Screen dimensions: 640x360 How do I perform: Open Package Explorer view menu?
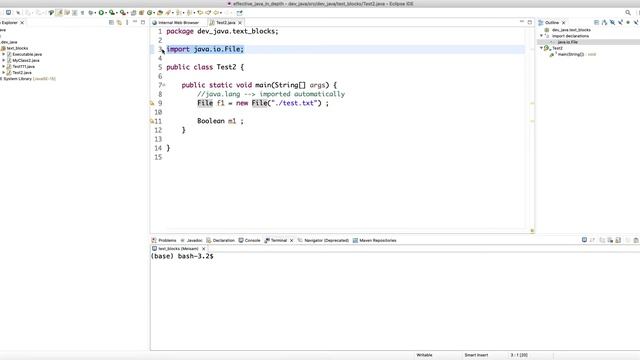[x=127, y=22]
